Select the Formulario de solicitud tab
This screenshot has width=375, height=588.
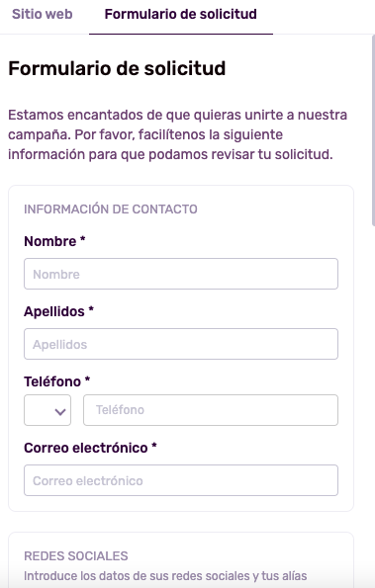pos(180,14)
